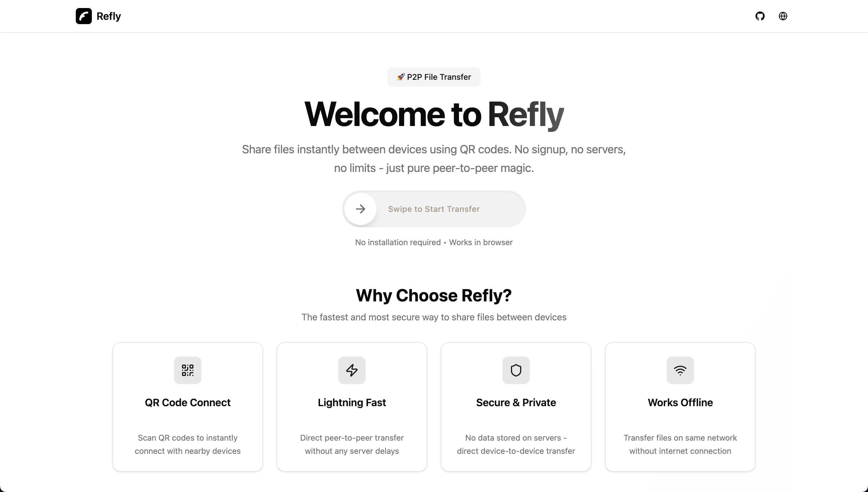Activate the Swipe to Start Transfer control
Image resolution: width=868 pixels, height=492 pixels.
(434, 209)
